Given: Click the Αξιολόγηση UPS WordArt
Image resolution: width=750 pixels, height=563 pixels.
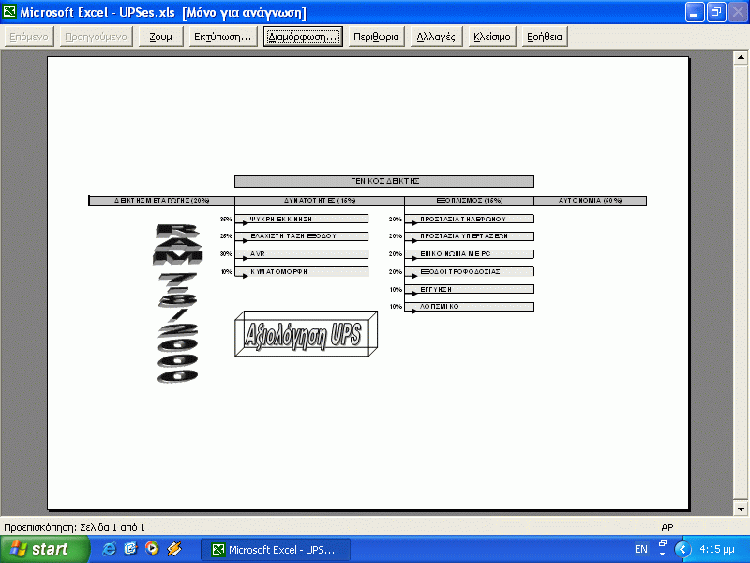Looking at the screenshot, I should [306, 334].
